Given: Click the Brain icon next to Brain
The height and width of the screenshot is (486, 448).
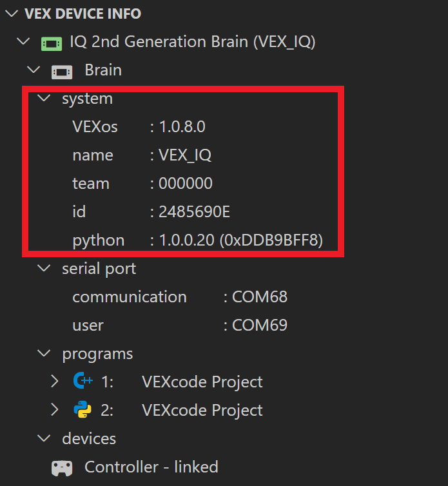Looking at the screenshot, I should pyautogui.click(x=62, y=71).
